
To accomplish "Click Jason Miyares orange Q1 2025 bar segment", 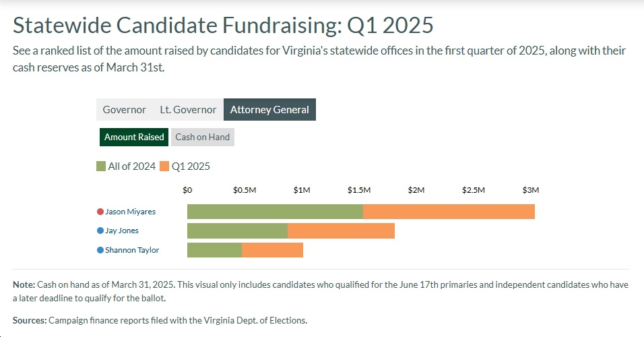I will [x=449, y=212].
